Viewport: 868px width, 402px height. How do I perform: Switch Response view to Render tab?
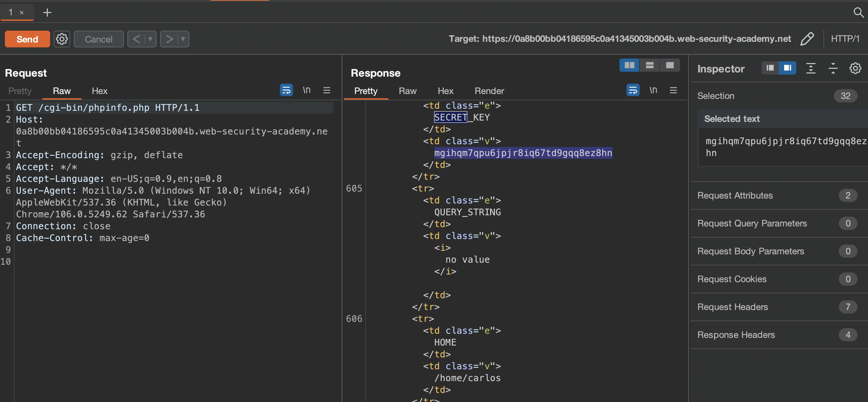coord(489,91)
